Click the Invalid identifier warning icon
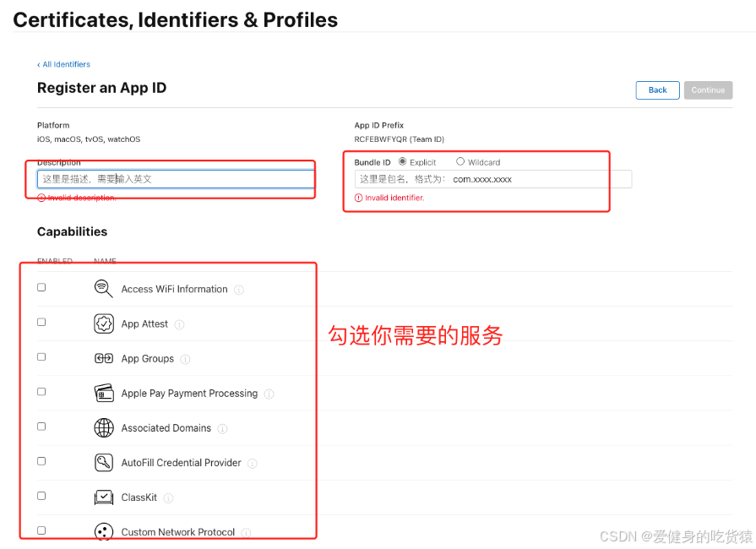 358,198
